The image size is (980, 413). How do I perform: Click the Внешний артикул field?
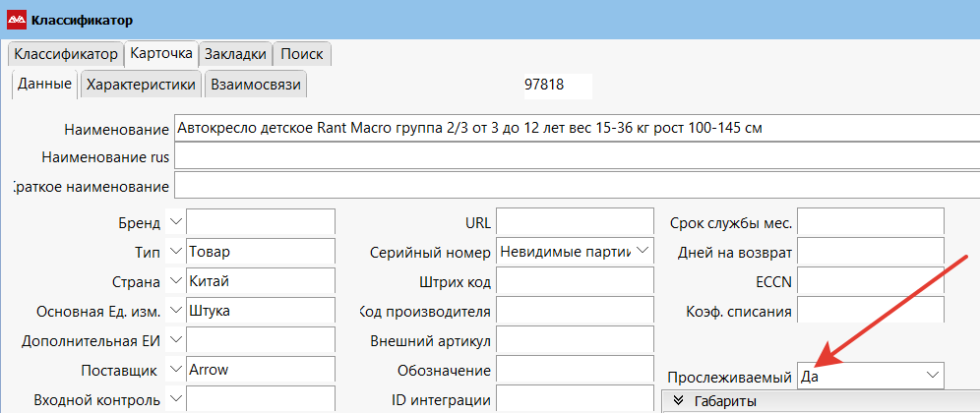click(x=575, y=340)
